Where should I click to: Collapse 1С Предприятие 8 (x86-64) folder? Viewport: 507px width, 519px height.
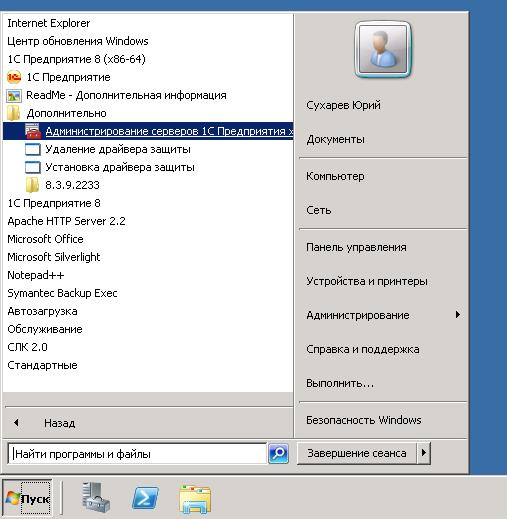click(x=76, y=59)
